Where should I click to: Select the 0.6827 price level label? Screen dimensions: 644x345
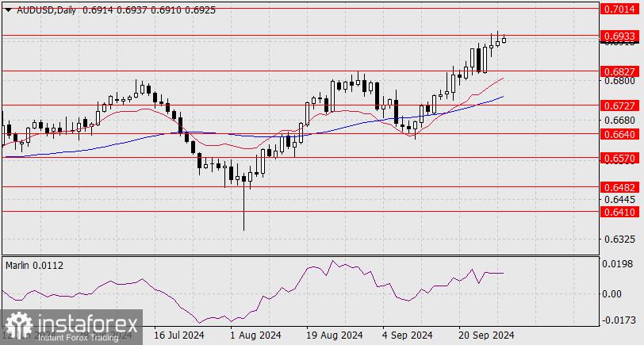click(x=620, y=71)
